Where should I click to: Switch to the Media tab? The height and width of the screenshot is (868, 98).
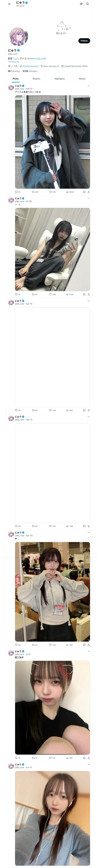coord(82,79)
